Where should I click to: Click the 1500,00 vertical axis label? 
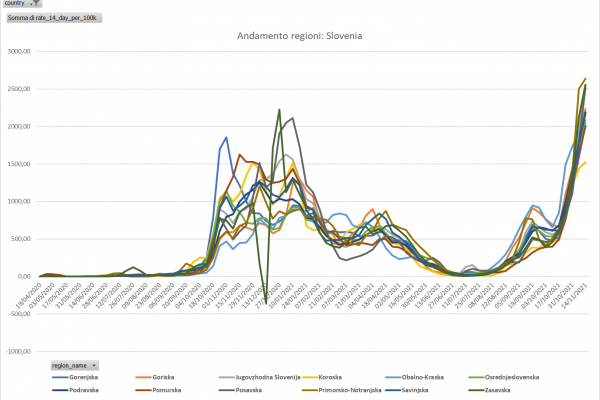19,164
